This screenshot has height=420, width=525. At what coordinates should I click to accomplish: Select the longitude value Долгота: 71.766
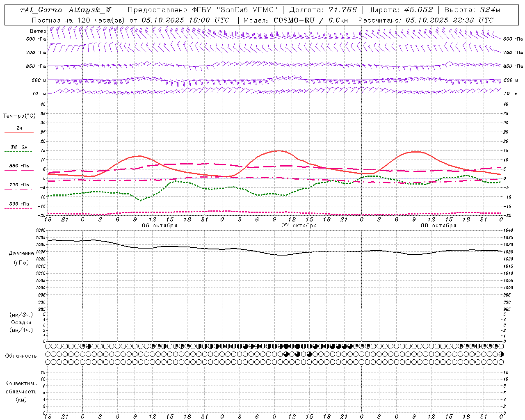(x=323, y=10)
